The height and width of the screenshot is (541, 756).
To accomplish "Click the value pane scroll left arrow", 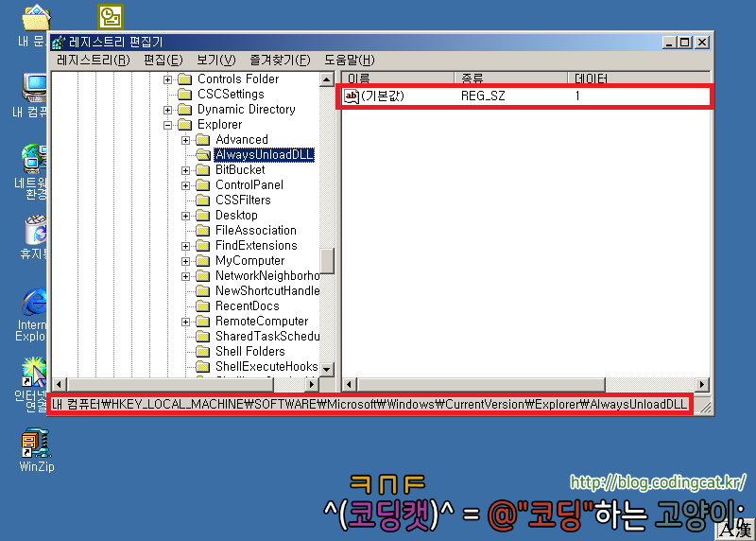I will [x=350, y=385].
